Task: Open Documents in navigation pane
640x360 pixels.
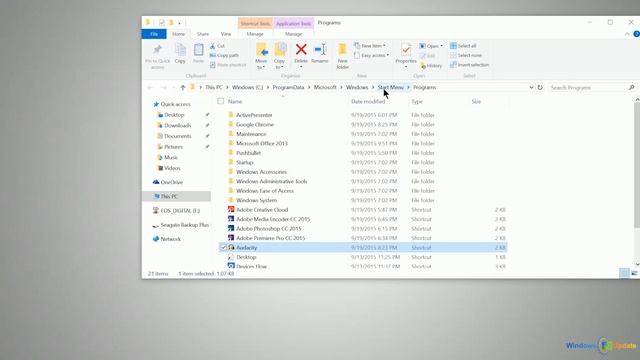Action: (x=174, y=136)
